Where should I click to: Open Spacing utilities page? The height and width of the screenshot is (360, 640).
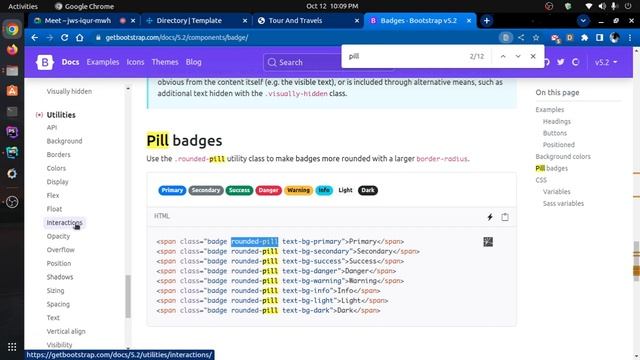coord(58,304)
